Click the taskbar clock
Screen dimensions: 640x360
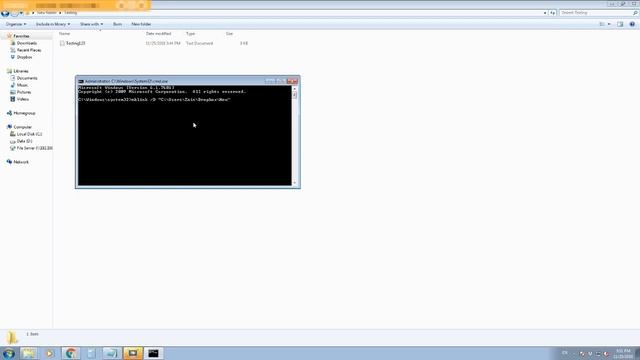coord(623,353)
